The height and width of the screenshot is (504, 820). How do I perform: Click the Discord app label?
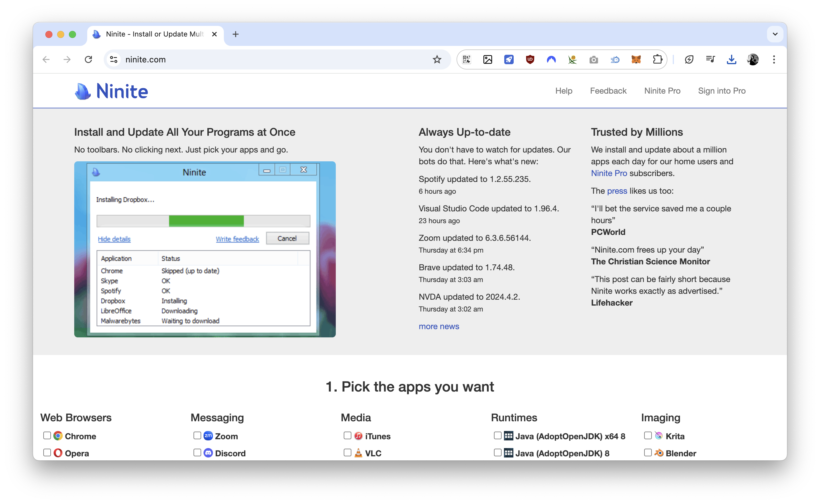pos(230,453)
